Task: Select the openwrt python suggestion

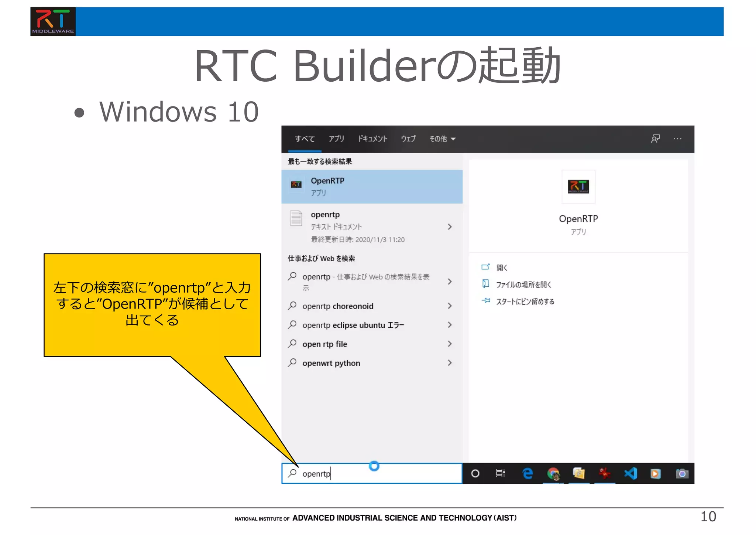Action: [372, 363]
